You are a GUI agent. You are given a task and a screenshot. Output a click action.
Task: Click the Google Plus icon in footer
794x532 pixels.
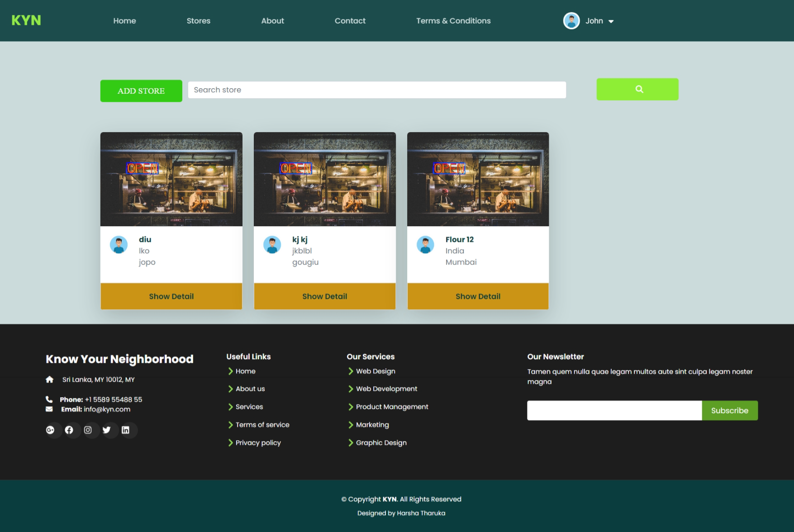(x=50, y=430)
